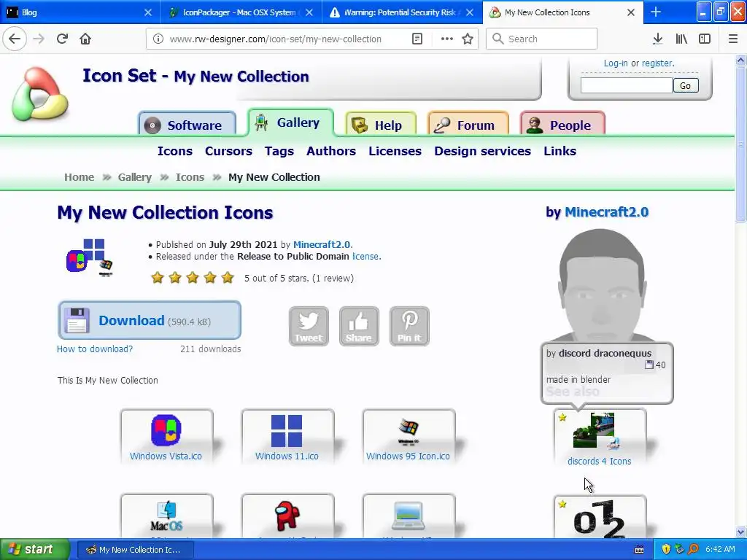
Task: Click the register link
Action: pyautogui.click(x=657, y=63)
